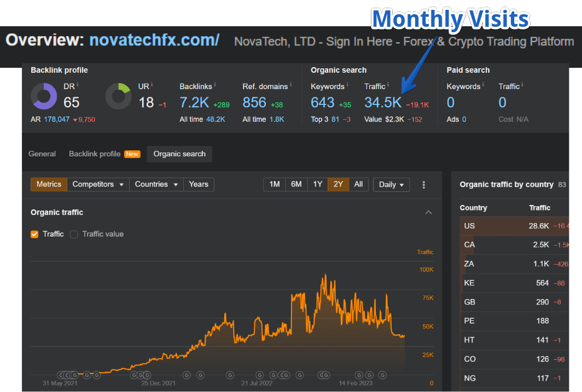The width and height of the screenshot is (582, 392).
Task: Set chart range to All
Action: point(358,184)
